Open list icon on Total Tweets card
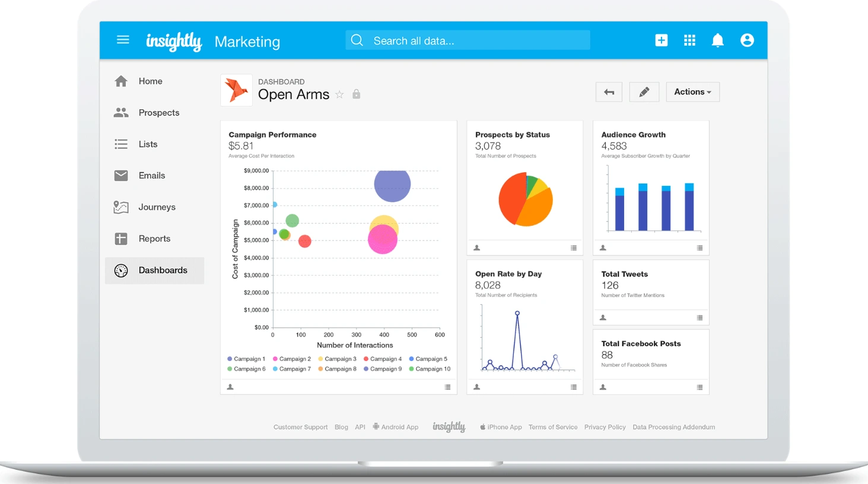 700,318
